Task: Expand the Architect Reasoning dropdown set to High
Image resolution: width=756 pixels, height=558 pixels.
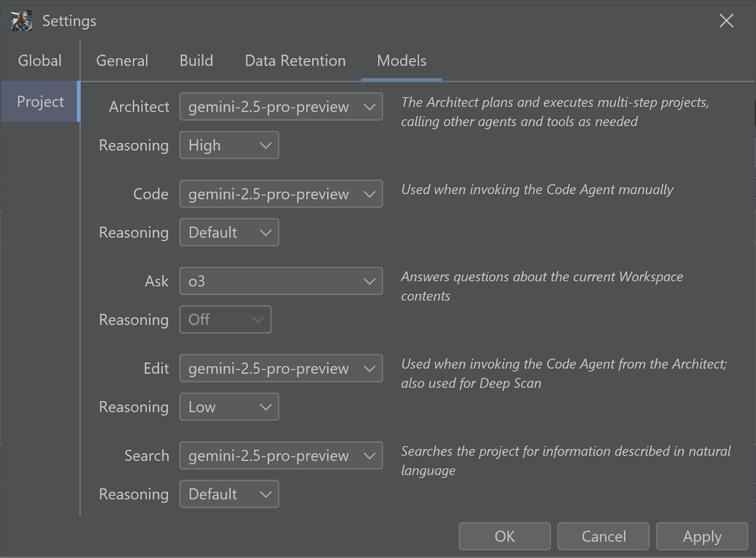Action: pyautogui.click(x=229, y=145)
